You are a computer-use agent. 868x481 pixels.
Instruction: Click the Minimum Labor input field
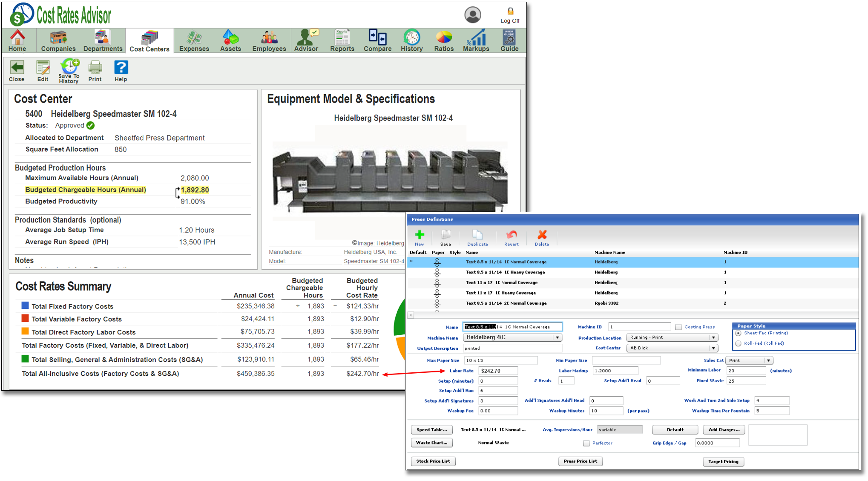[746, 371]
